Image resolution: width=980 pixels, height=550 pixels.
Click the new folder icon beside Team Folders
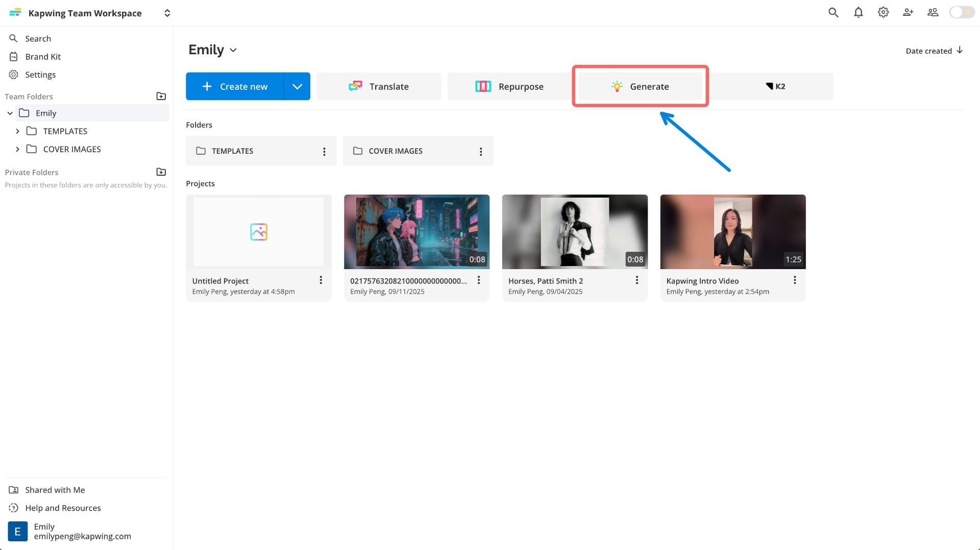pos(161,96)
